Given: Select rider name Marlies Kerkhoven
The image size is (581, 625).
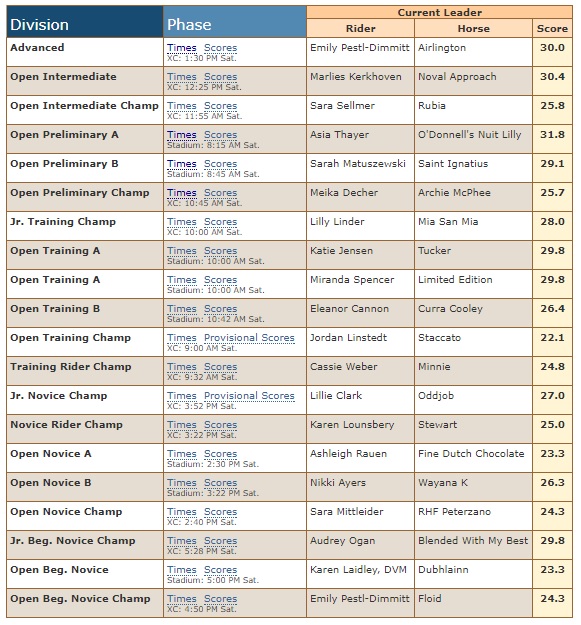Looking at the screenshot, I should tap(356, 77).
